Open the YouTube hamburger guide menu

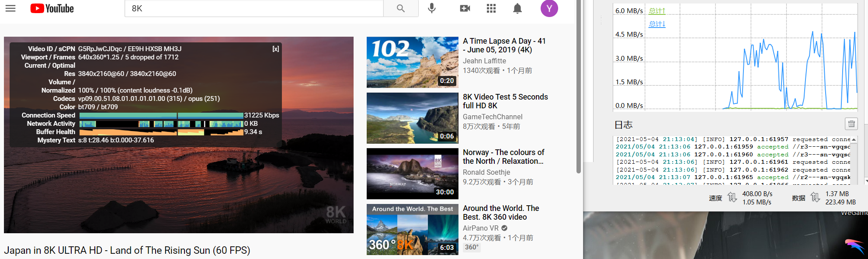coord(10,8)
